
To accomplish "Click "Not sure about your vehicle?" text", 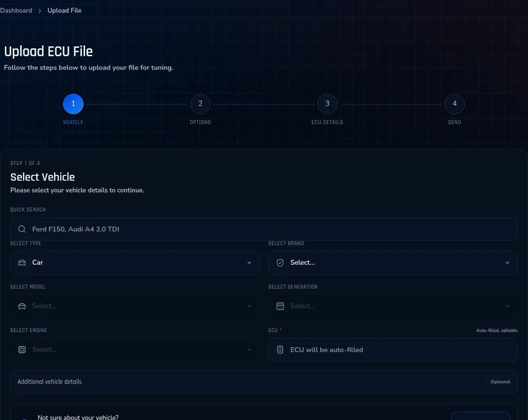I will click(x=78, y=417).
